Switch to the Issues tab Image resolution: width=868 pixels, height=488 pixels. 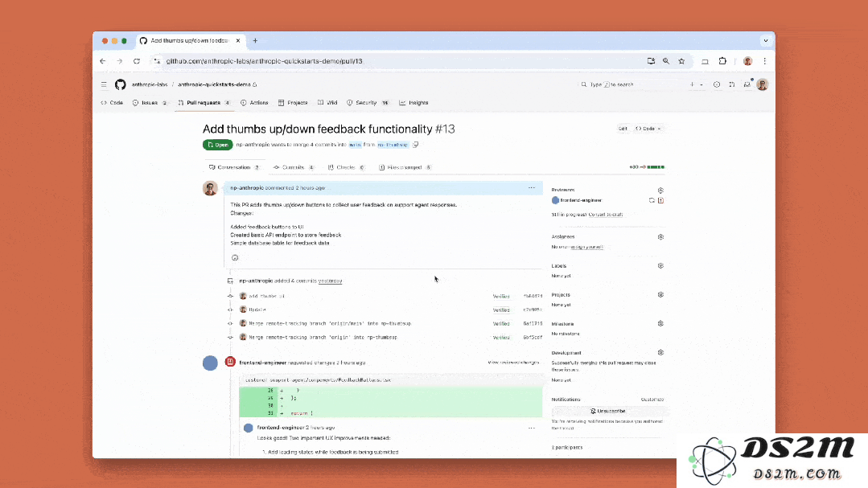(150, 103)
